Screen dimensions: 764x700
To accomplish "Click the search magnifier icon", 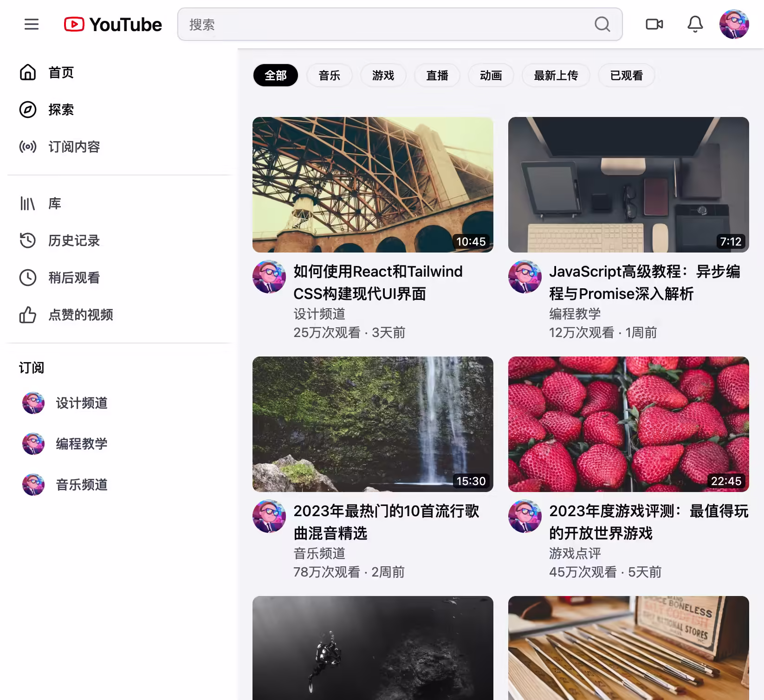I will point(602,24).
